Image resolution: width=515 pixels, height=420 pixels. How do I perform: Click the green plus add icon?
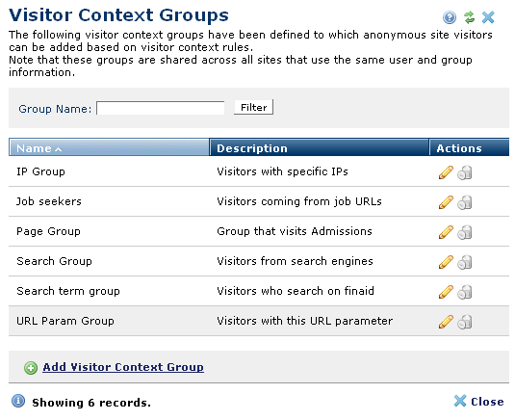click(31, 368)
